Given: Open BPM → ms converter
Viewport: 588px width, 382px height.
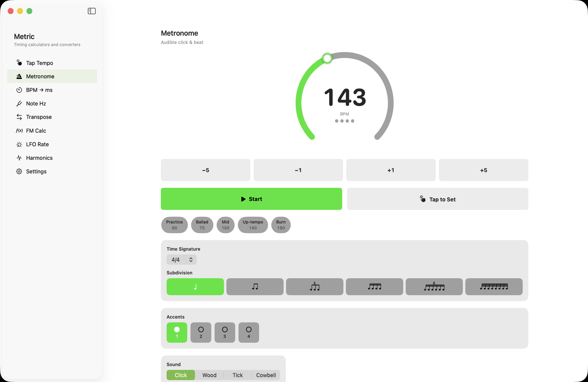Looking at the screenshot, I should click(x=52, y=90).
